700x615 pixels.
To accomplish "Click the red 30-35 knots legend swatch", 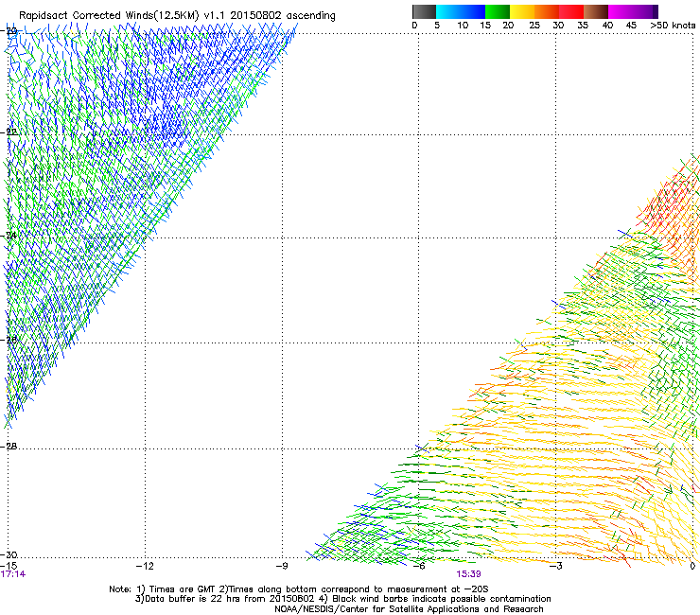I will coord(571,11).
